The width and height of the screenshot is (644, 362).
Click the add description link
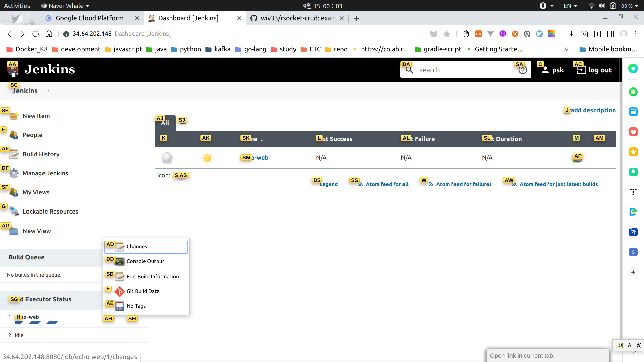(x=593, y=110)
